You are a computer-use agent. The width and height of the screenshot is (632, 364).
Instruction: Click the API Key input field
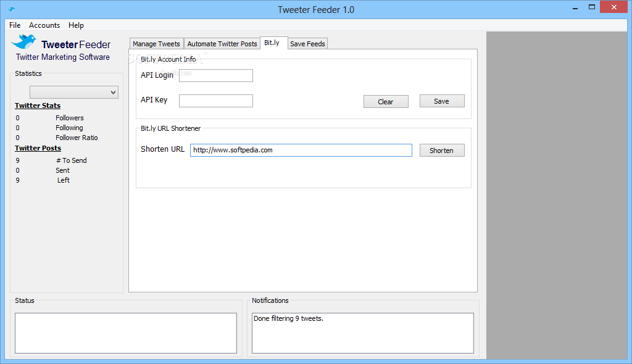pos(216,101)
